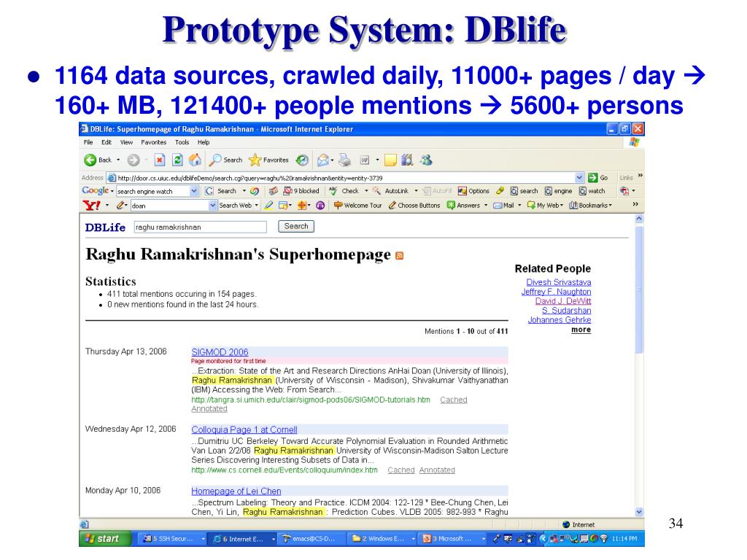Viewport: 747px width, 560px height.
Task: Open the Search pane magnifier icon
Action: tap(215, 160)
